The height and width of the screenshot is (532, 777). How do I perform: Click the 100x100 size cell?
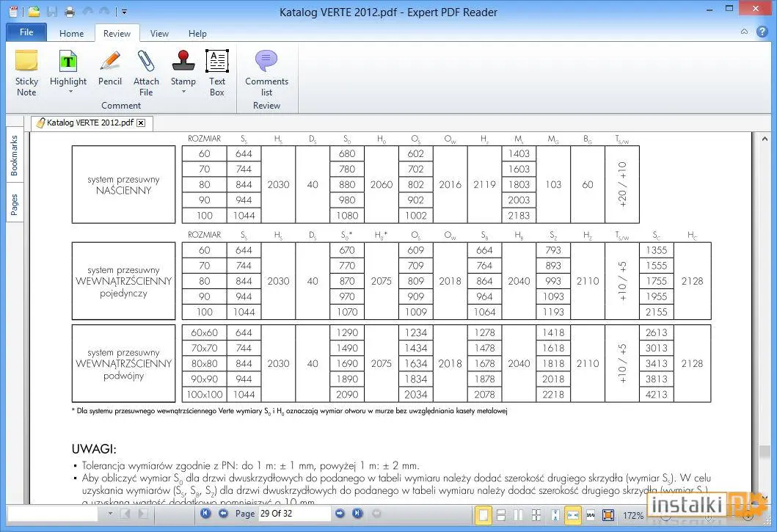[x=204, y=394]
